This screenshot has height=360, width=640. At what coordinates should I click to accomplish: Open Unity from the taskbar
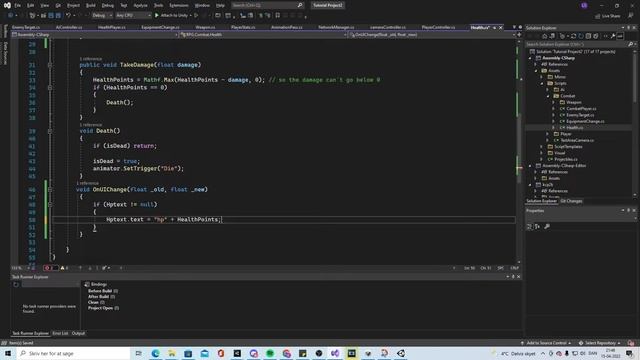(x=401, y=353)
